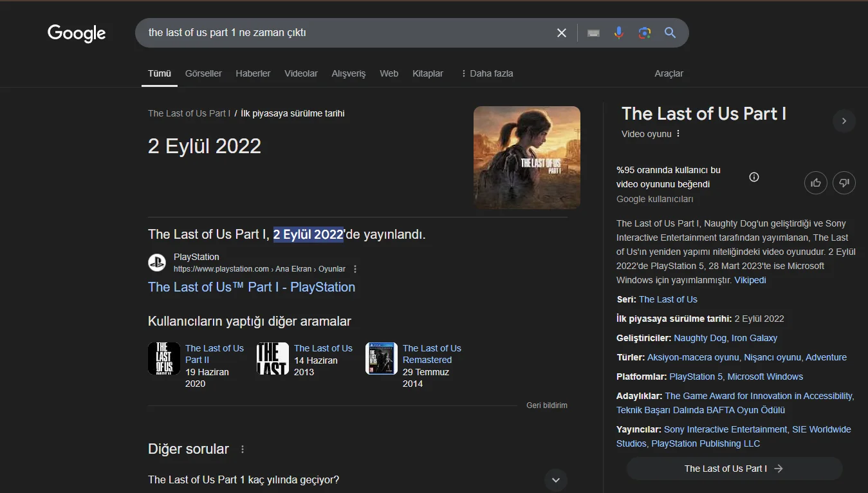Switch to the Web tab
Screen dimensions: 868x493
(389, 73)
